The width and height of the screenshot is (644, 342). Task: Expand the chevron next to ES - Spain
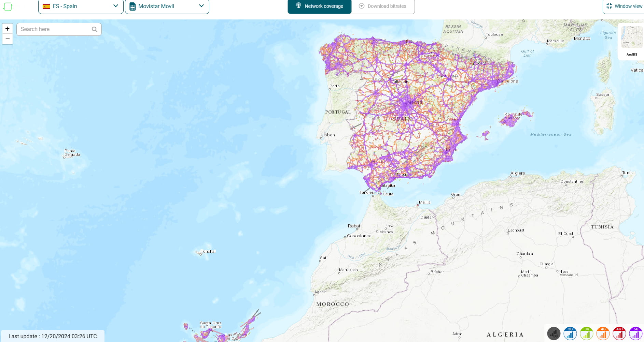(x=115, y=6)
